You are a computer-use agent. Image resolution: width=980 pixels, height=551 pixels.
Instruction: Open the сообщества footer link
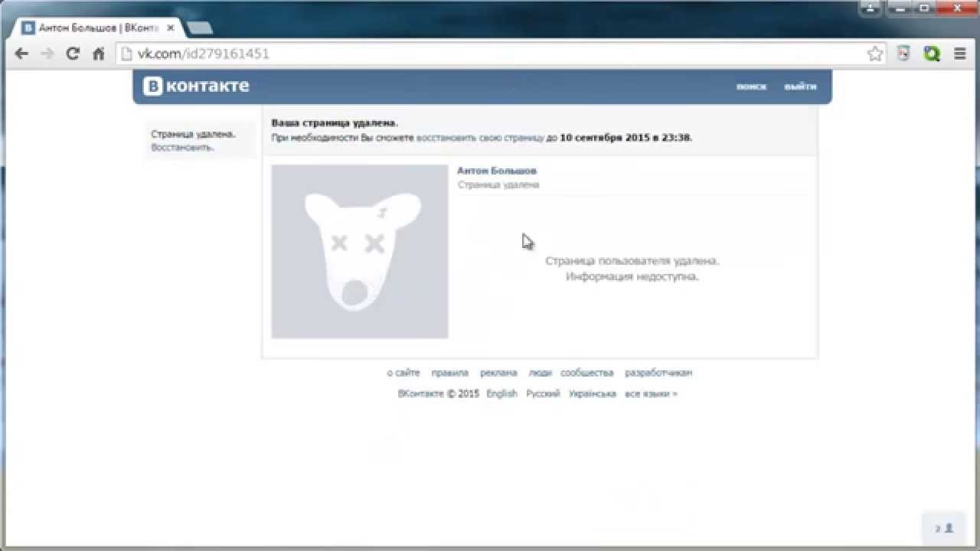587,373
